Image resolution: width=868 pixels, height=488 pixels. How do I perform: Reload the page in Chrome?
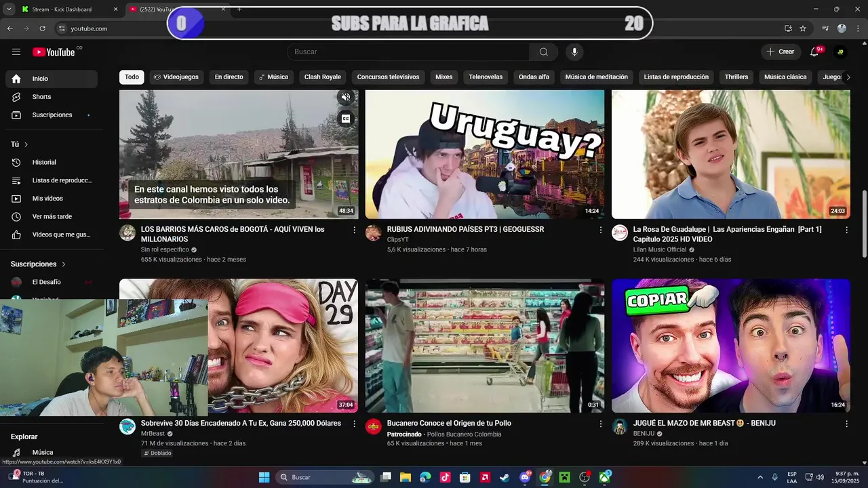42,28
